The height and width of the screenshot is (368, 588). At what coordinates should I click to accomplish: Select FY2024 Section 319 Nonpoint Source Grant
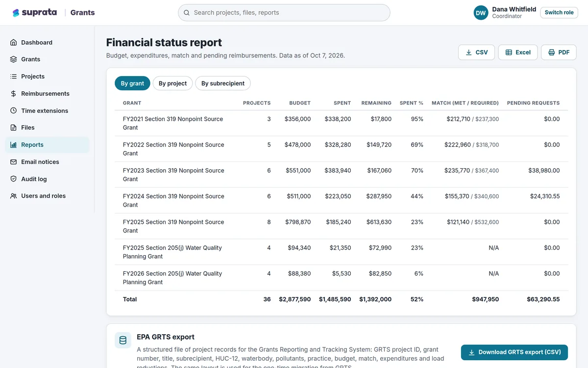point(173,201)
